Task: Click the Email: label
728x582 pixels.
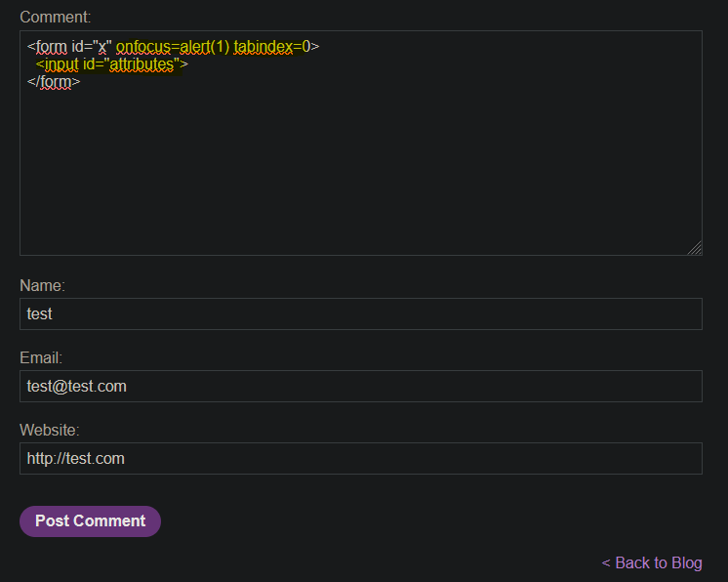Action: (x=41, y=357)
